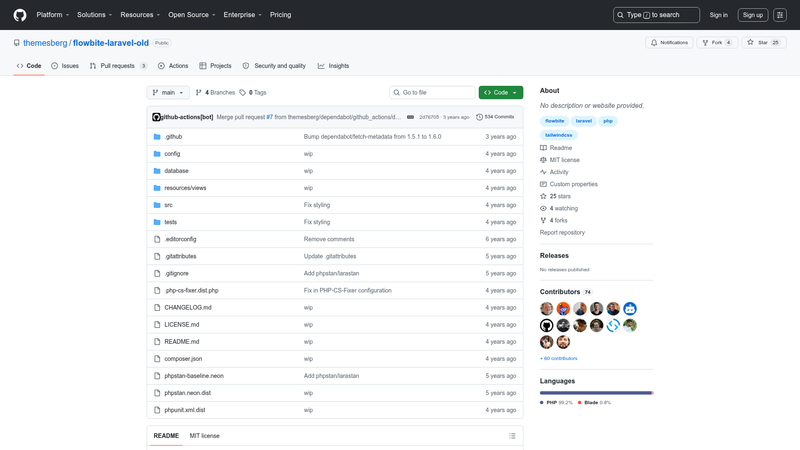
Task: Click the bell Notifications button
Action: 669,43
